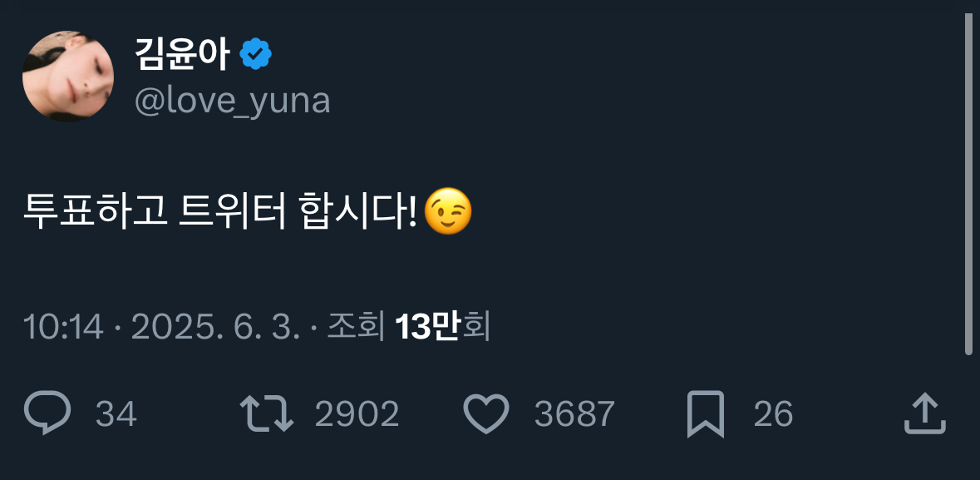Open the share upload icon
Image resolution: width=980 pixels, height=480 pixels.
point(924,413)
